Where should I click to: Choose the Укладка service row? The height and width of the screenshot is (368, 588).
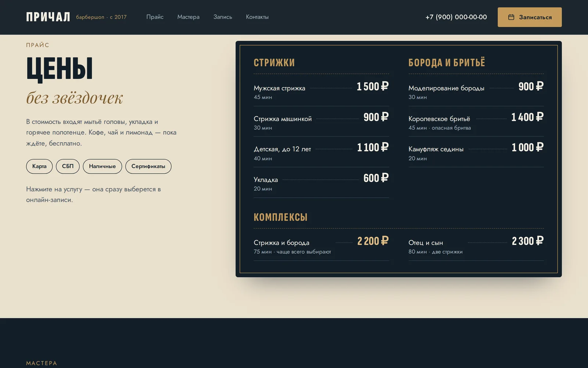click(321, 183)
